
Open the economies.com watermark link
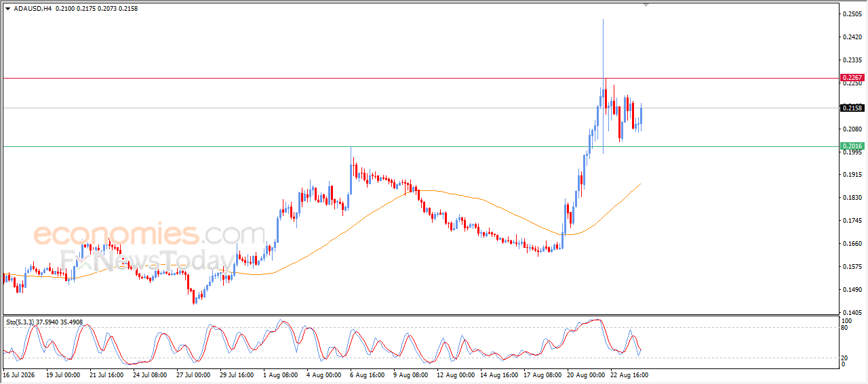coord(149,234)
